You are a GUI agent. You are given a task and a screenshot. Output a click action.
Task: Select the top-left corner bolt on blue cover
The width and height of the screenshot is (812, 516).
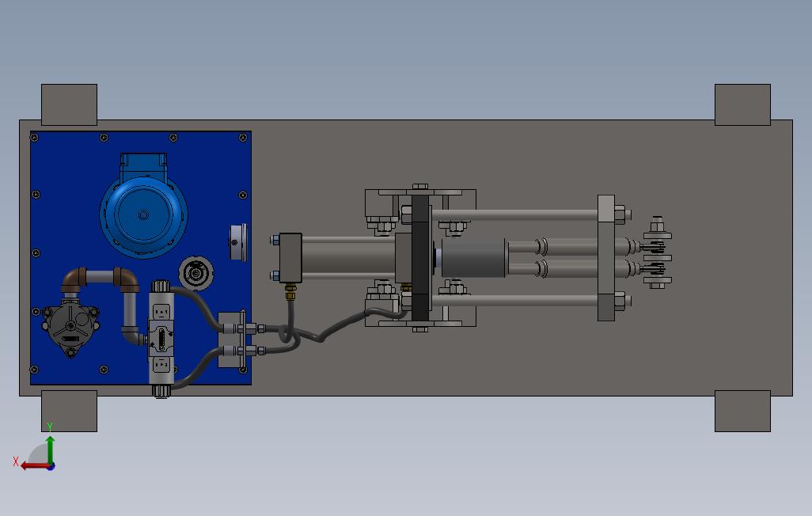click(x=35, y=138)
